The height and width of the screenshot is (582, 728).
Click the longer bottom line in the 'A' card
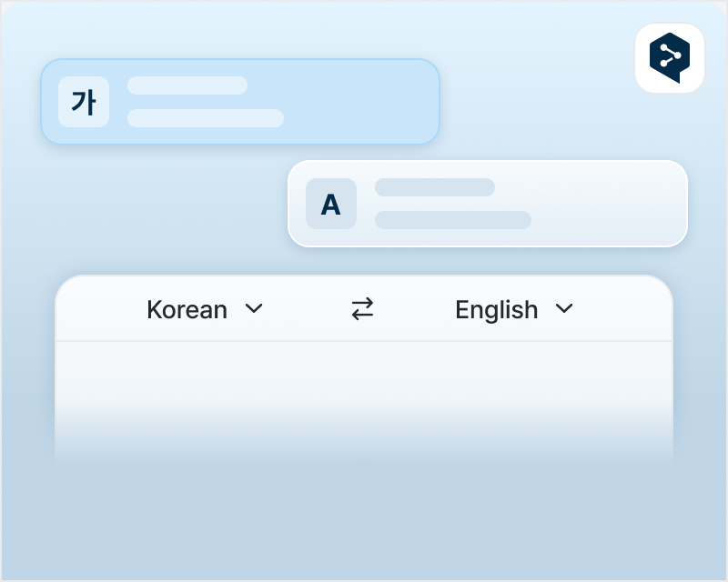[453, 220]
